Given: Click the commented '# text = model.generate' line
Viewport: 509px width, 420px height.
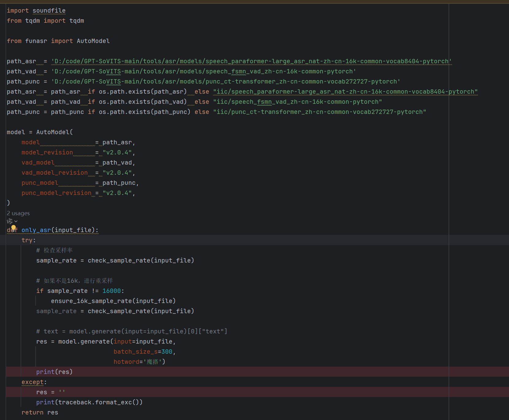Looking at the screenshot, I should pos(132,331).
